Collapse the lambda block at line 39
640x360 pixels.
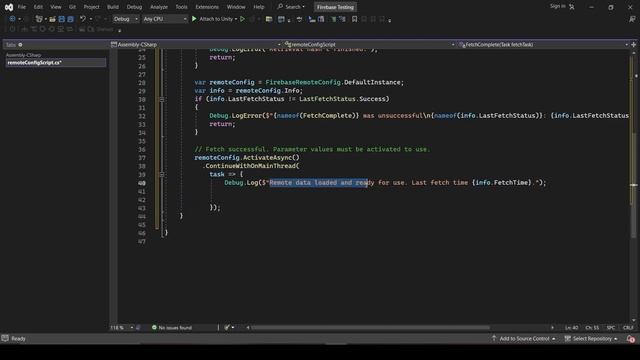(x=162, y=174)
